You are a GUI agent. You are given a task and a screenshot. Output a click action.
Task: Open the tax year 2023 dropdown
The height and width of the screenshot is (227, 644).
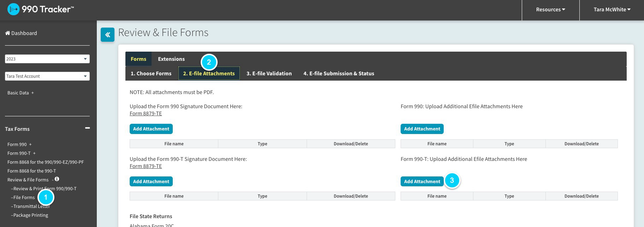coord(47,59)
